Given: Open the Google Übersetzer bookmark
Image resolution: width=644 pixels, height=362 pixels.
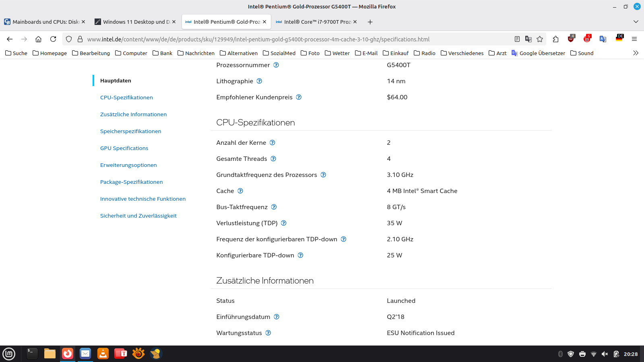Looking at the screenshot, I should pyautogui.click(x=538, y=53).
